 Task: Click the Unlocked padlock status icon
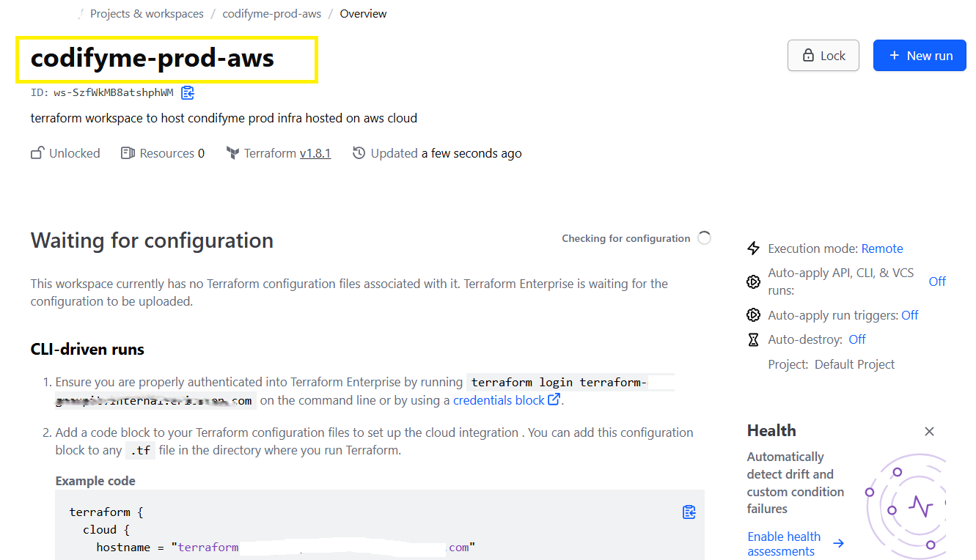point(37,153)
